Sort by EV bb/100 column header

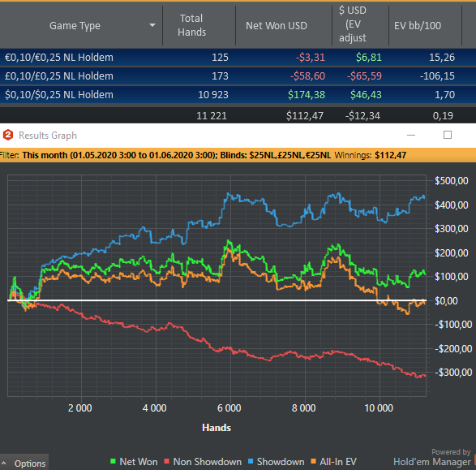click(418, 25)
